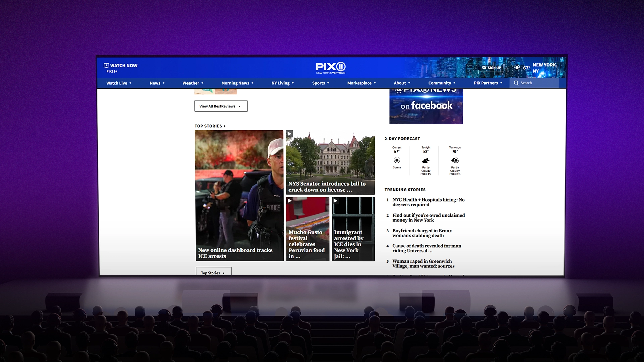Expand the Weather dropdown menu
The image size is (644, 362).
tap(202, 83)
